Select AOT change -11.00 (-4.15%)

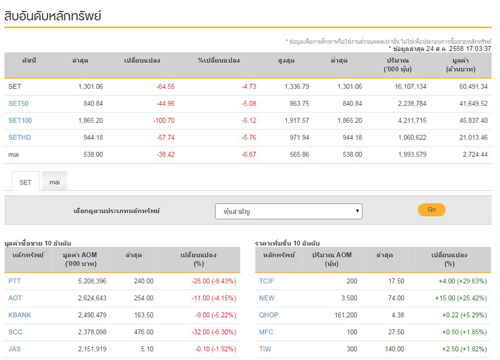214,298
